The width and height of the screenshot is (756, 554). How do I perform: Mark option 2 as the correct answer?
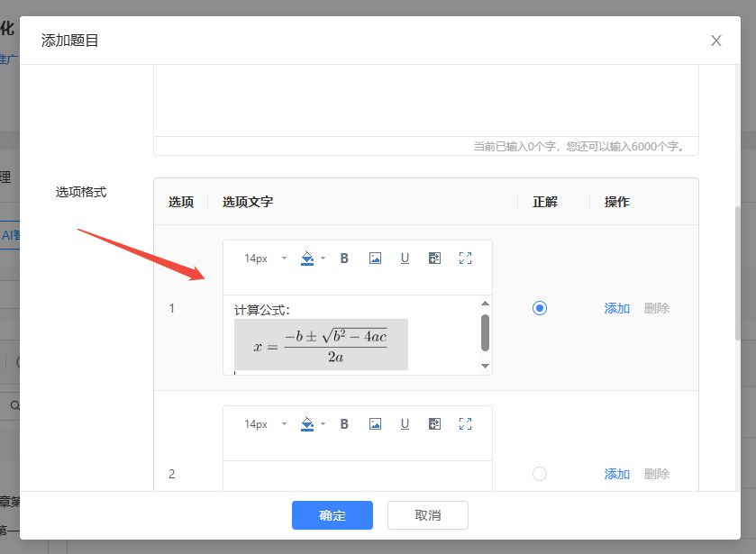coord(540,474)
